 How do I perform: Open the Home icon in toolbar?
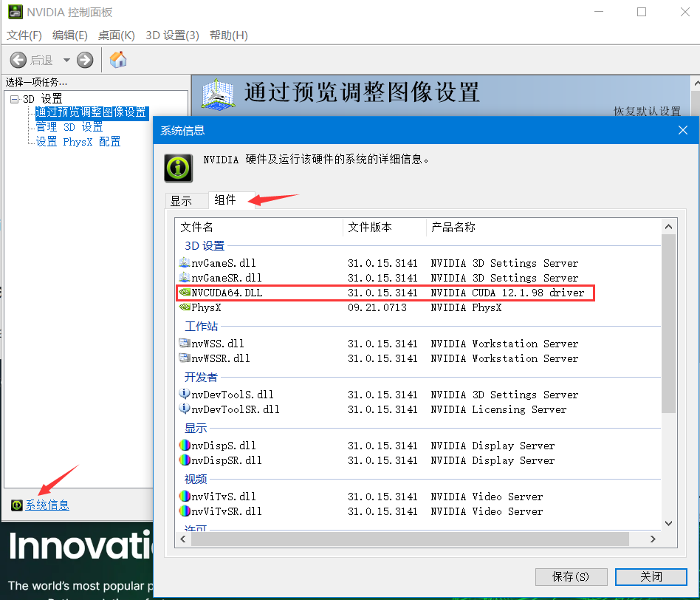pos(118,59)
